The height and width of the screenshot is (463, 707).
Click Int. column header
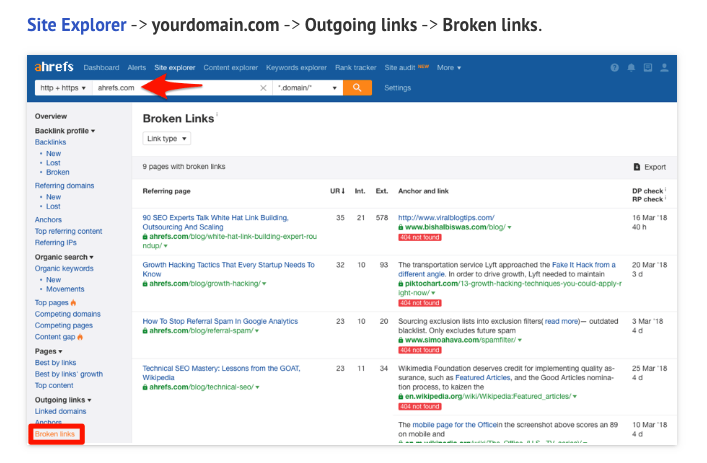(360, 191)
